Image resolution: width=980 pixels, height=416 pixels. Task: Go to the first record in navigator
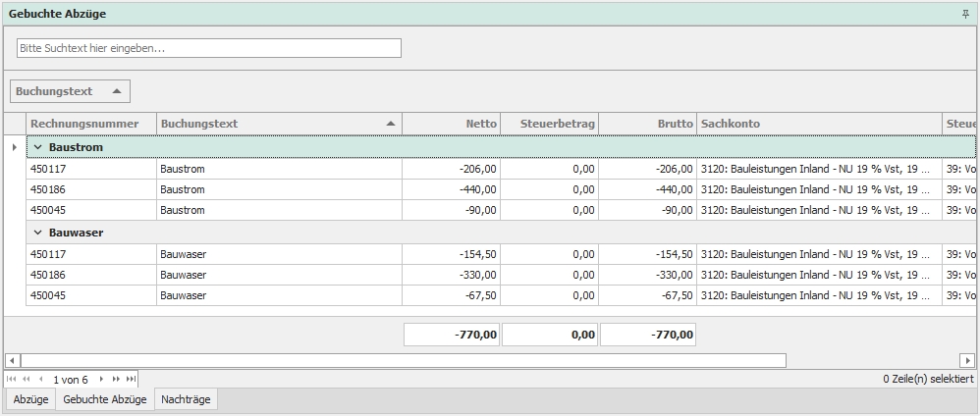[x=12, y=379]
